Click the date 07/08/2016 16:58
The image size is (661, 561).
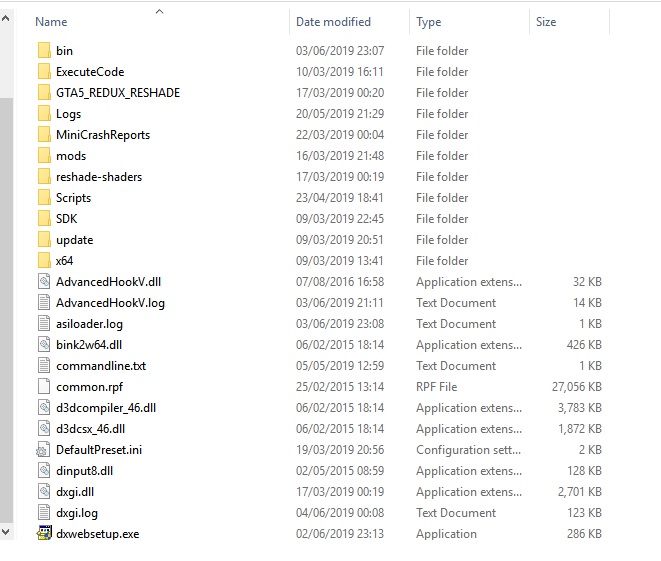point(340,282)
